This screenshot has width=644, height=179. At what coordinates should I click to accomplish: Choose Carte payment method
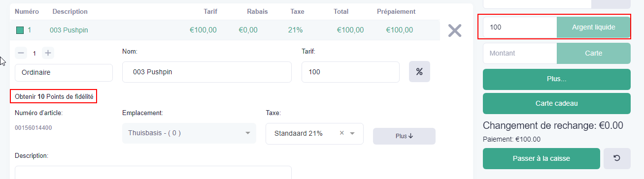click(594, 53)
